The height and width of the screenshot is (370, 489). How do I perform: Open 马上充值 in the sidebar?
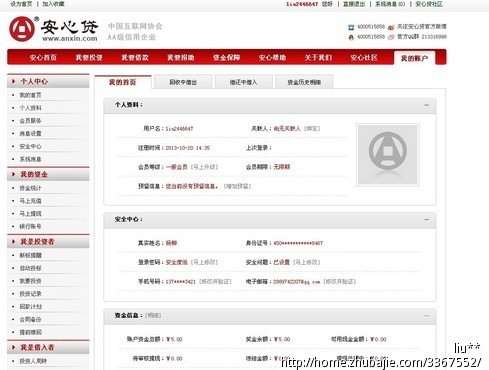(30, 201)
